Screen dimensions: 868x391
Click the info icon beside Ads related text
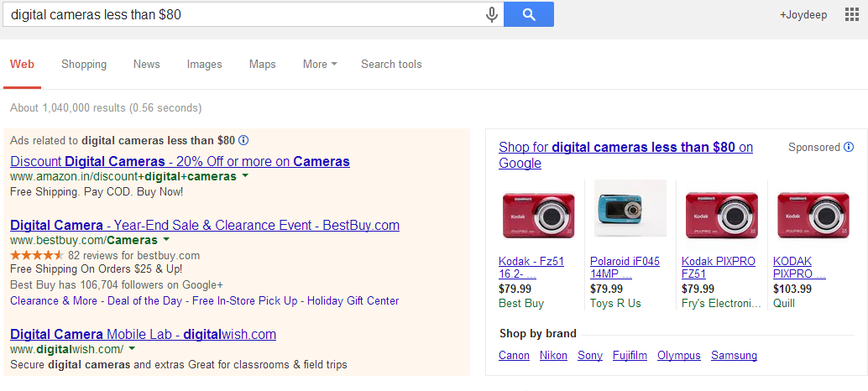(243, 140)
